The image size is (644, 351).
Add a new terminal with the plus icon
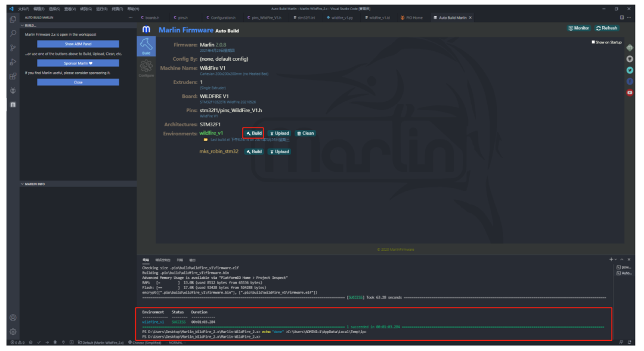(611, 259)
